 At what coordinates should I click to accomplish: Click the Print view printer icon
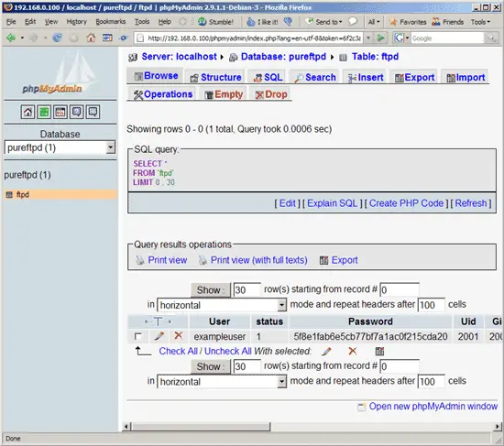tap(140, 260)
